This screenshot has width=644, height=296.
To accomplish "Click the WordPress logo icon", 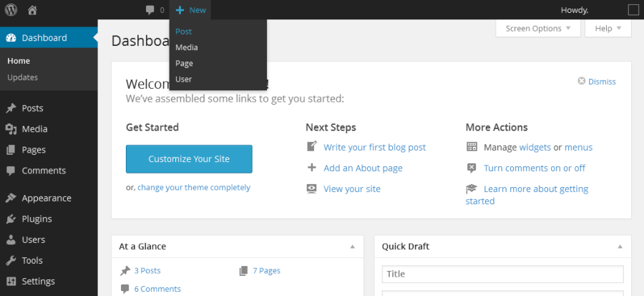I will 11,10.
